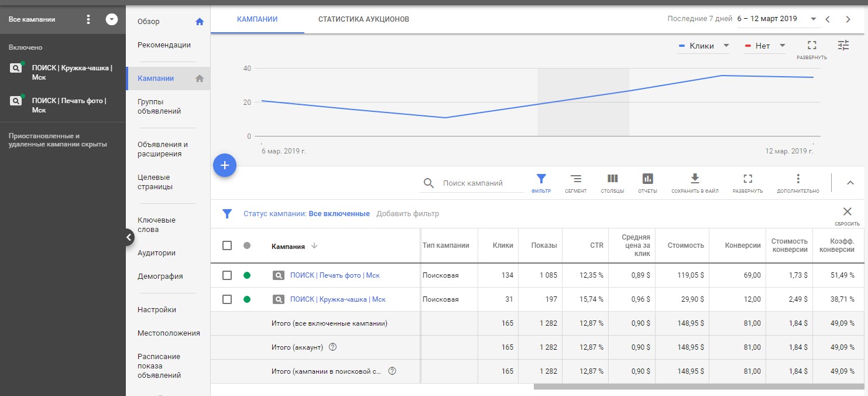Open Ключевые слова in side menu
The width and height of the screenshot is (868, 396).
(156, 225)
